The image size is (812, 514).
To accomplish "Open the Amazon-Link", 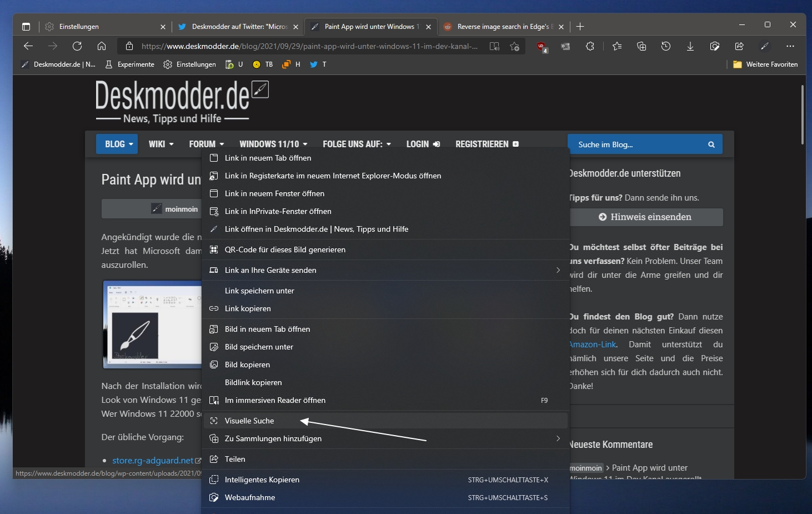I will pos(593,345).
